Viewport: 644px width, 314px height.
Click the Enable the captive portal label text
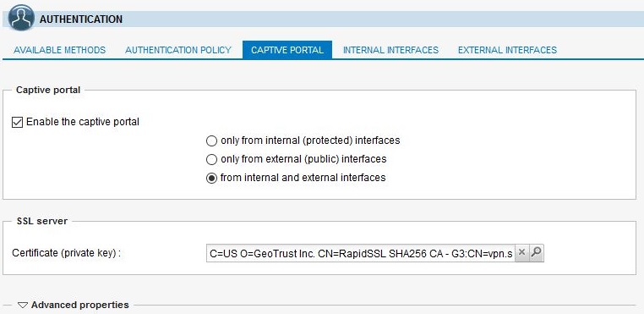click(x=83, y=122)
